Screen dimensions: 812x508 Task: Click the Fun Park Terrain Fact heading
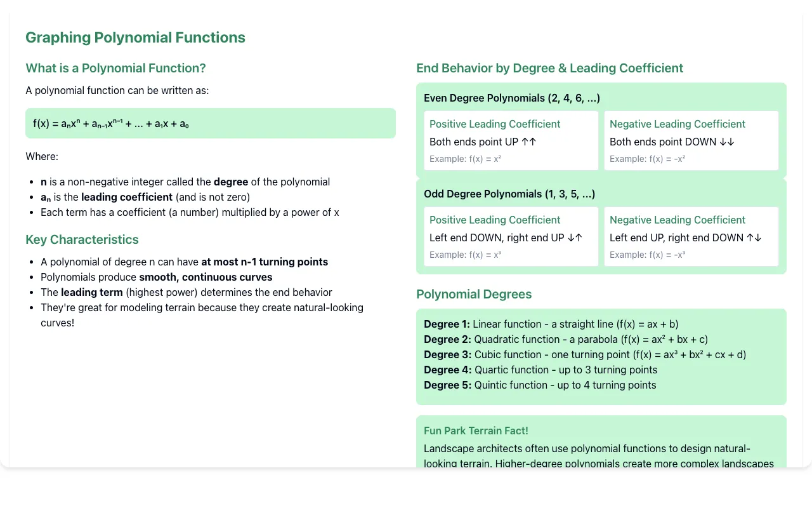tap(476, 431)
